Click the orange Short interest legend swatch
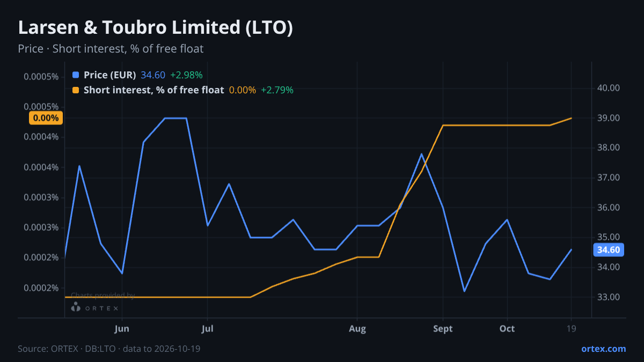 tap(76, 90)
